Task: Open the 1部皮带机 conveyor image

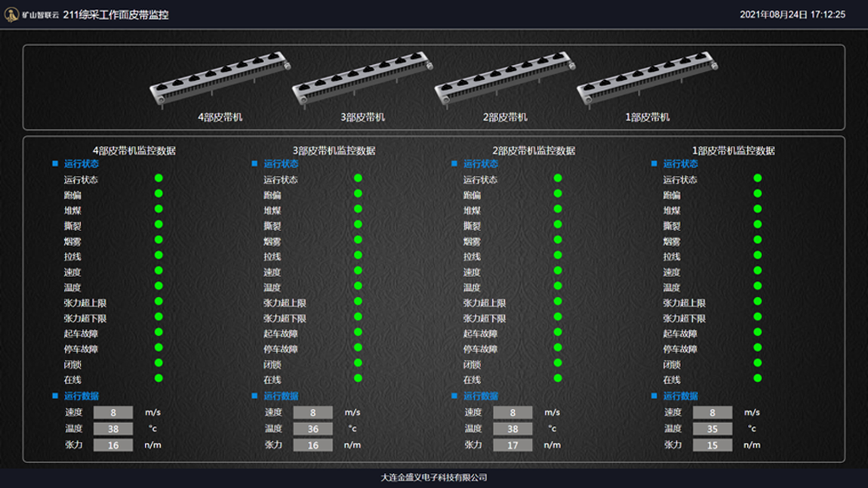Action: (647, 82)
